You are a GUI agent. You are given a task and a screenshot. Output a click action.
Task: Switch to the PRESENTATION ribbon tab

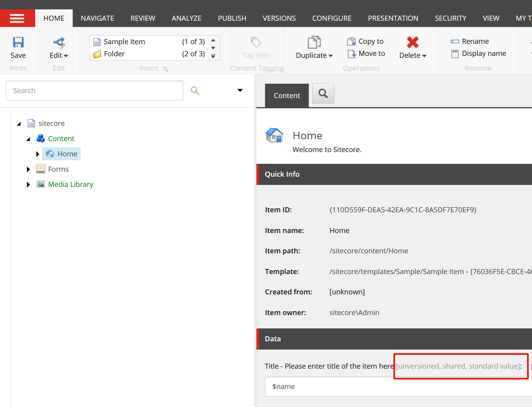point(393,18)
